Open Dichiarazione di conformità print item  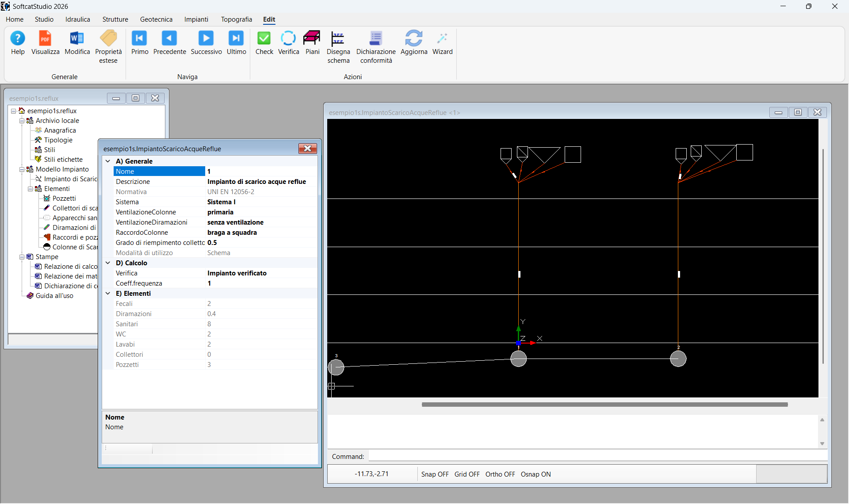tap(66, 286)
